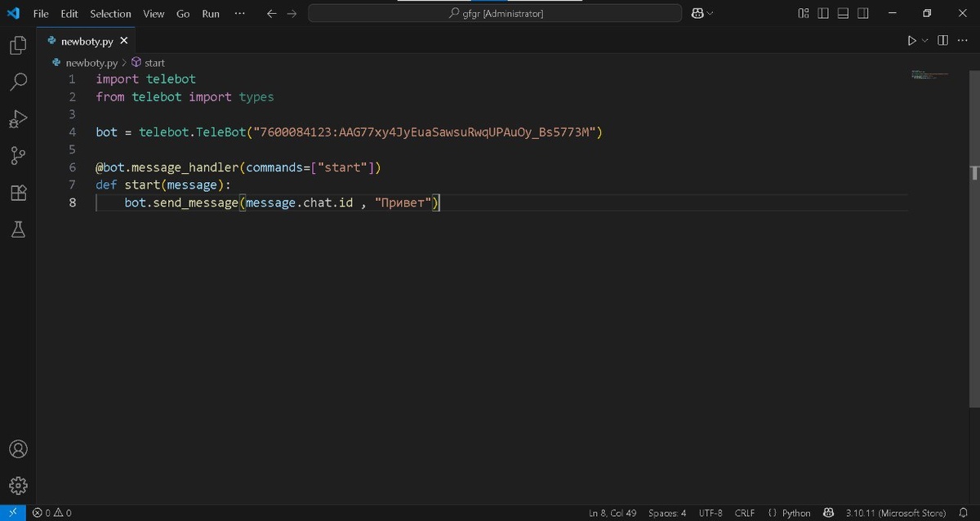Run the Python file

[912, 40]
